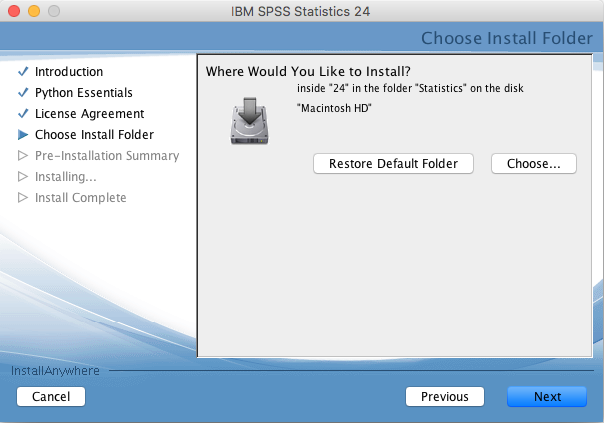The width and height of the screenshot is (604, 423).
Task: Click the Pre-Installation Summary triangle icon
Action: [23, 155]
